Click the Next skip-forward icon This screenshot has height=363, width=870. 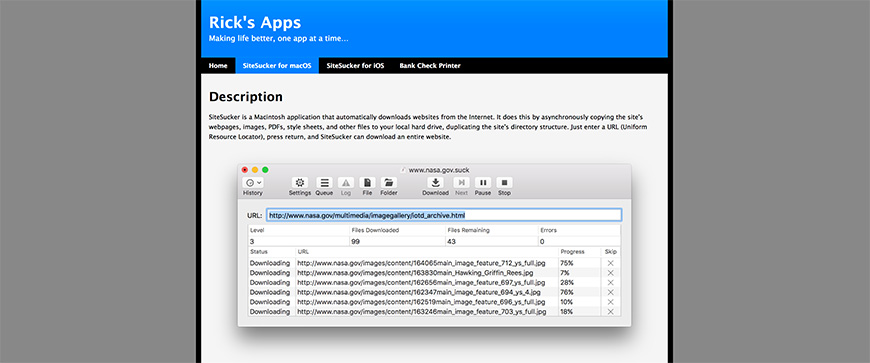(462, 183)
